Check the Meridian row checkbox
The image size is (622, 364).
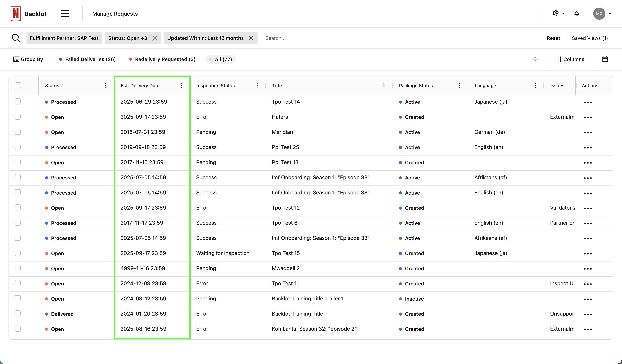(18, 132)
